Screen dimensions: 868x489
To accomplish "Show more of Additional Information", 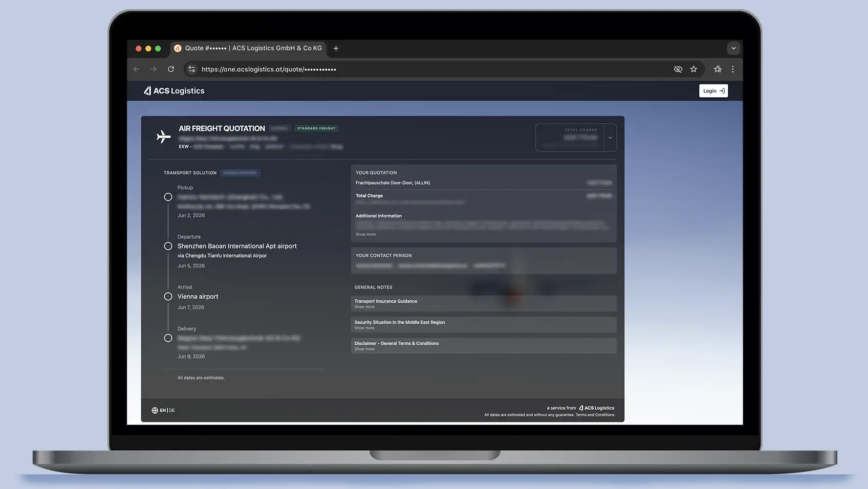I will (366, 235).
